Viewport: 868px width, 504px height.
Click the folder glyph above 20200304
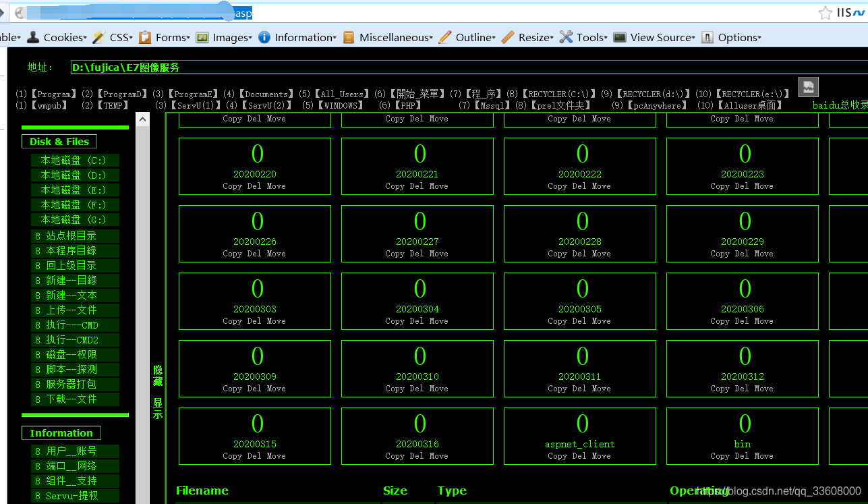[x=419, y=289]
